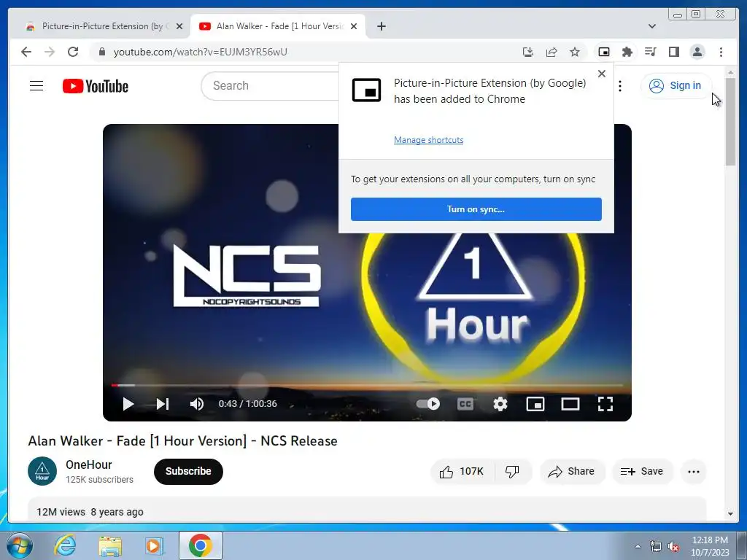The width and height of the screenshot is (747, 560).
Task: Open a new tab
Action: coord(381,26)
